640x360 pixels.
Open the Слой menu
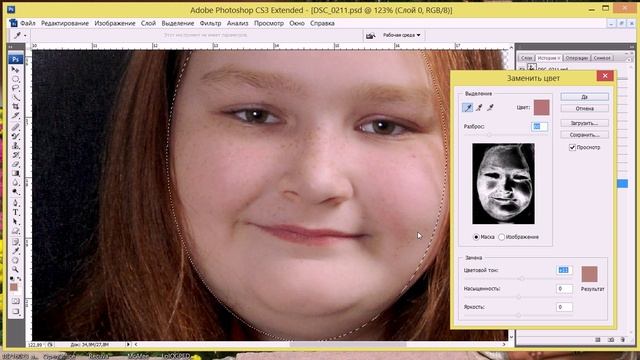pyautogui.click(x=148, y=23)
